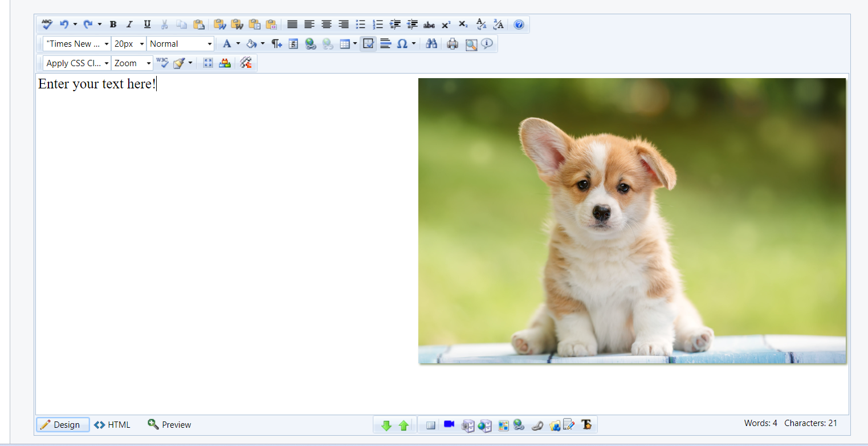
Task: Open the colorful module manager icon
Action: click(x=225, y=63)
